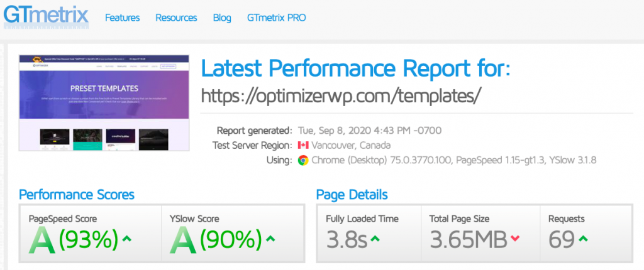
Task: Click green arrow beside 69 requests
Action: point(583,239)
